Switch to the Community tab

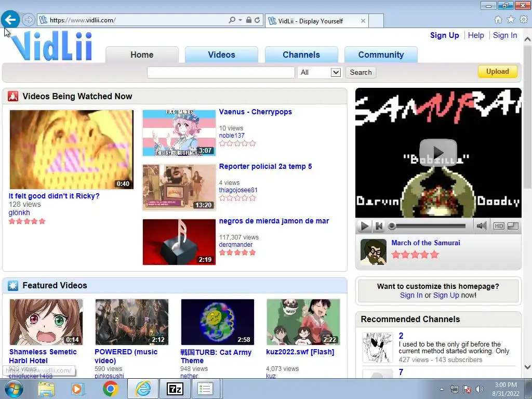click(381, 55)
